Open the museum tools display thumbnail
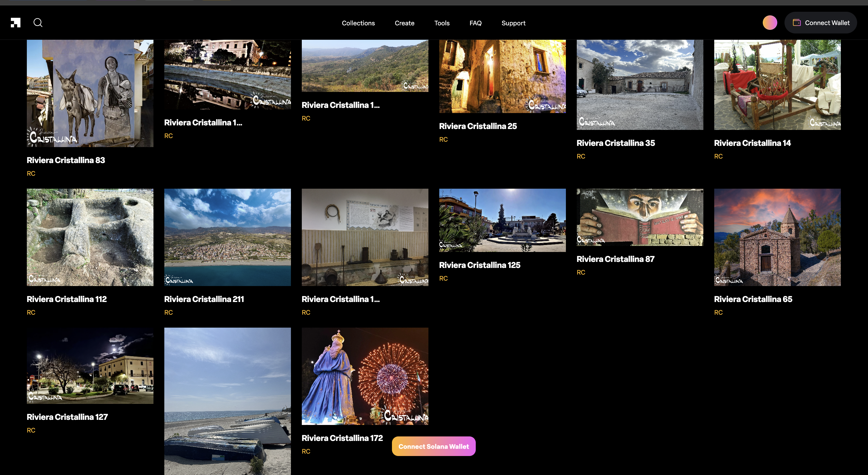Image resolution: width=868 pixels, height=475 pixels. (x=365, y=237)
